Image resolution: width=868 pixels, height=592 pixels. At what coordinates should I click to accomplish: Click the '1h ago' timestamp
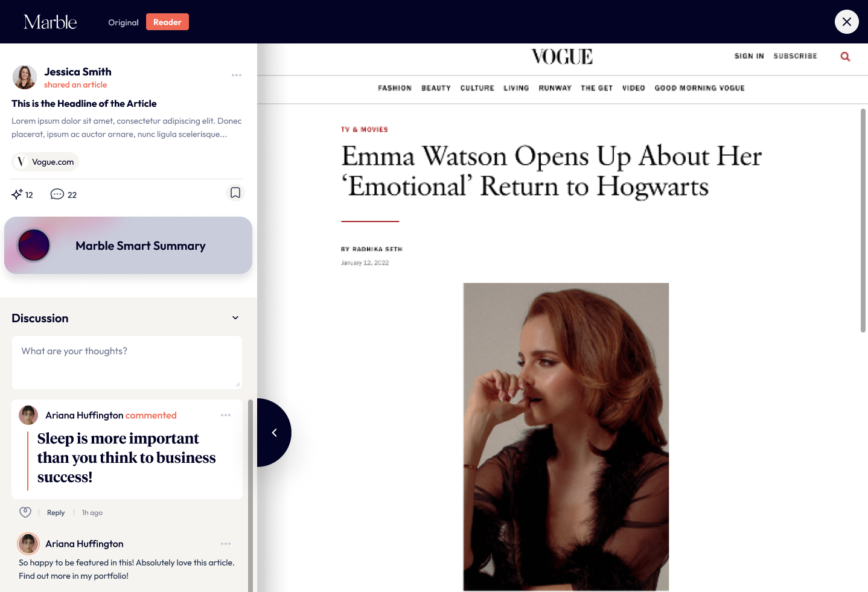(x=92, y=513)
